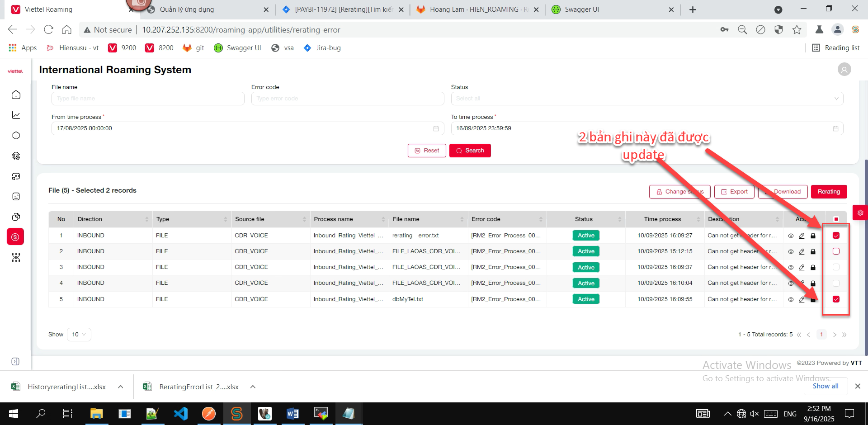This screenshot has width=868, height=425.
Task: Toggle the select-all checkbox in the table header
Action: (x=836, y=219)
